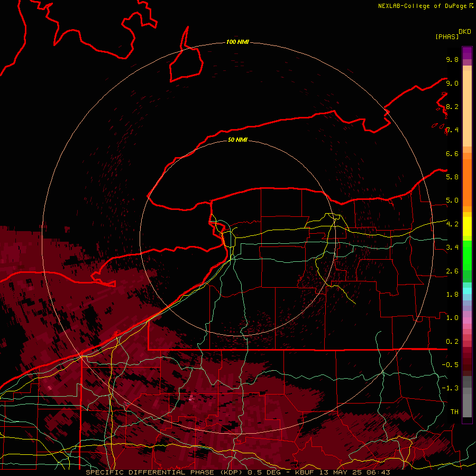Viewport: 476px width, 476px height.
Task: Click the -1.3 scale value
Action: [450, 388]
